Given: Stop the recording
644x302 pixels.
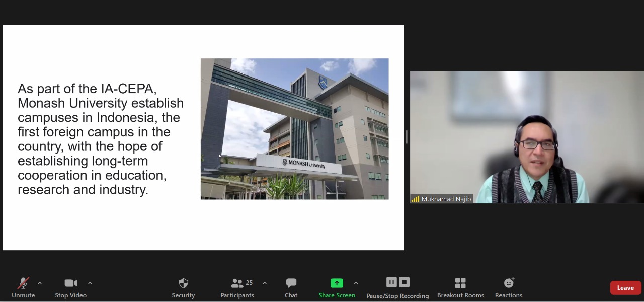Looking at the screenshot, I should 404,282.
